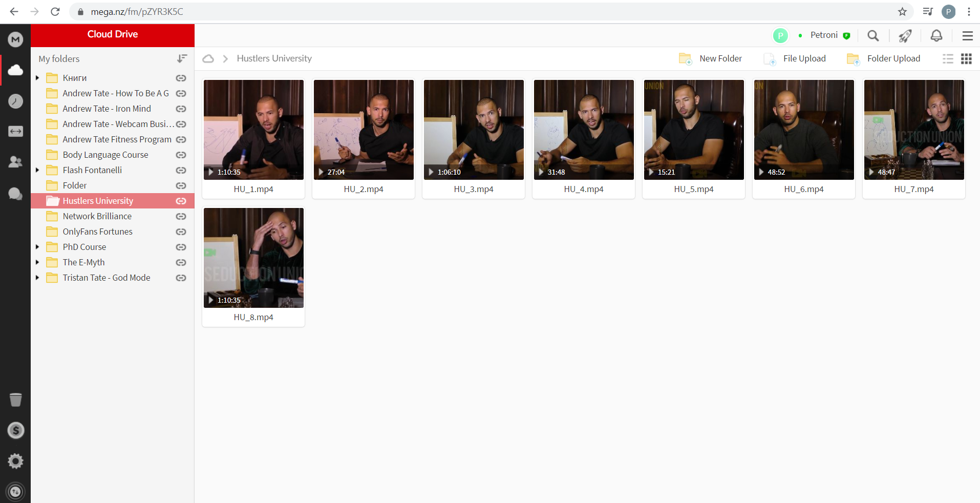Open the hamburger main menu
980x503 pixels.
coord(967,35)
